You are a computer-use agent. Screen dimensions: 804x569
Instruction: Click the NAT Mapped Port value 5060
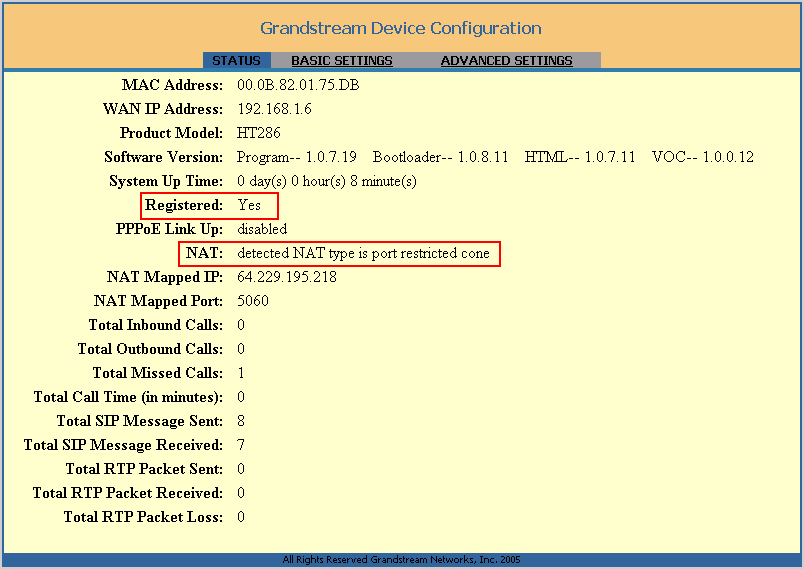coord(253,301)
